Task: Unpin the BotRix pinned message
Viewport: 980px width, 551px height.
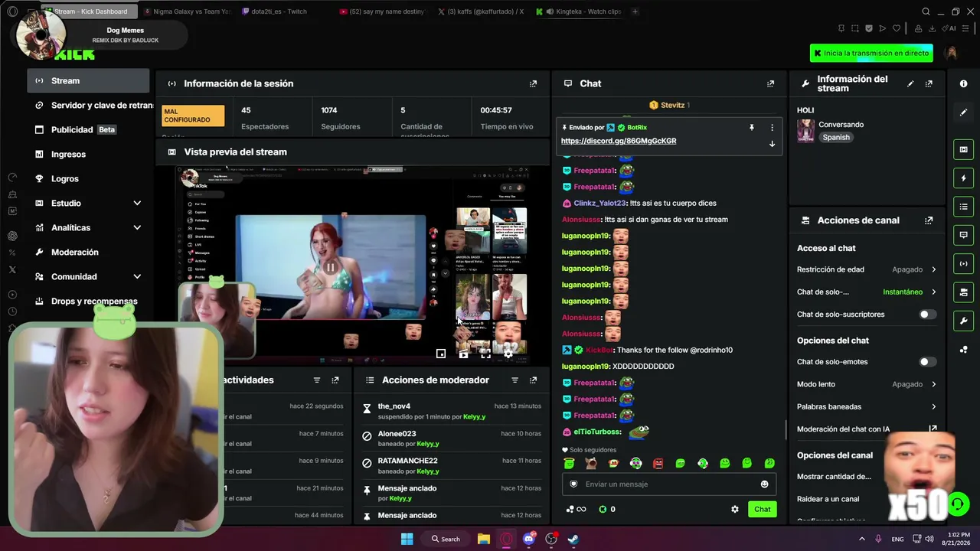Action: pyautogui.click(x=752, y=128)
